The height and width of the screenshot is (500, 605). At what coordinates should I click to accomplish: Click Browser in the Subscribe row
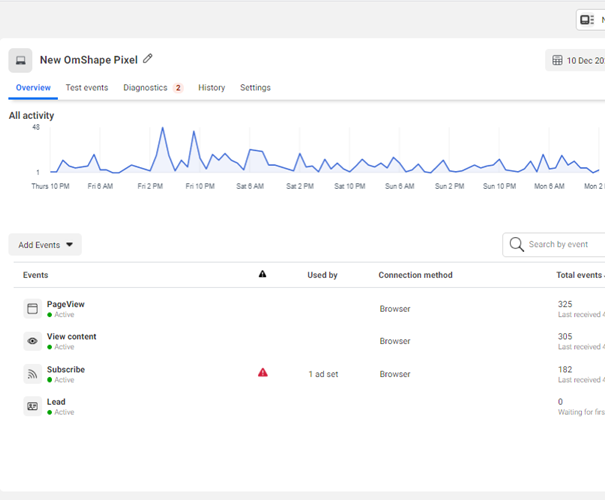click(x=395, y=374)
